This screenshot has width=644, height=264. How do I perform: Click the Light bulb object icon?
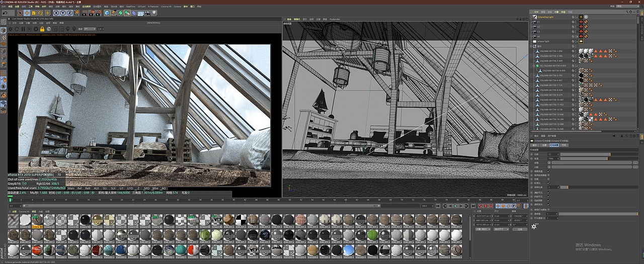tap(154, 13)
